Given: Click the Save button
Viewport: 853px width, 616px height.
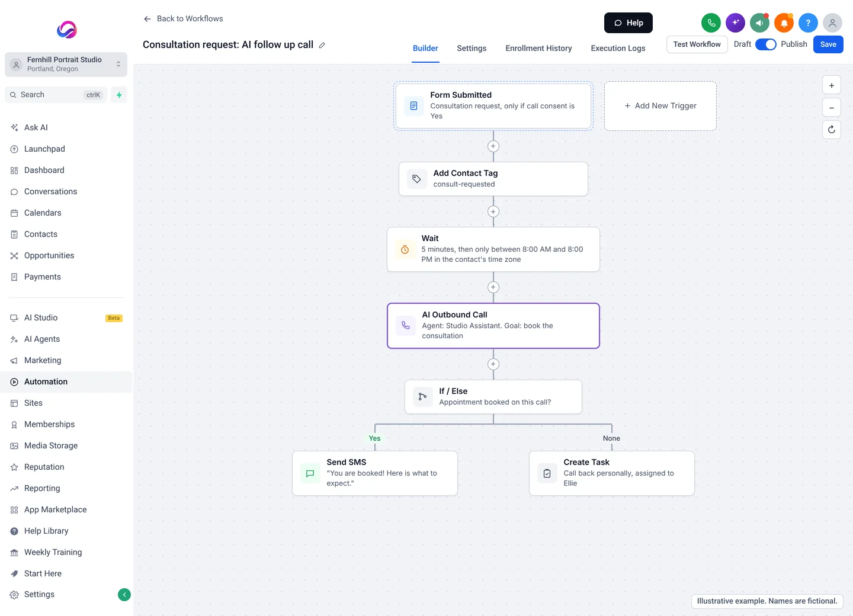Looking at the screenshot, I should tap(828, 44).
